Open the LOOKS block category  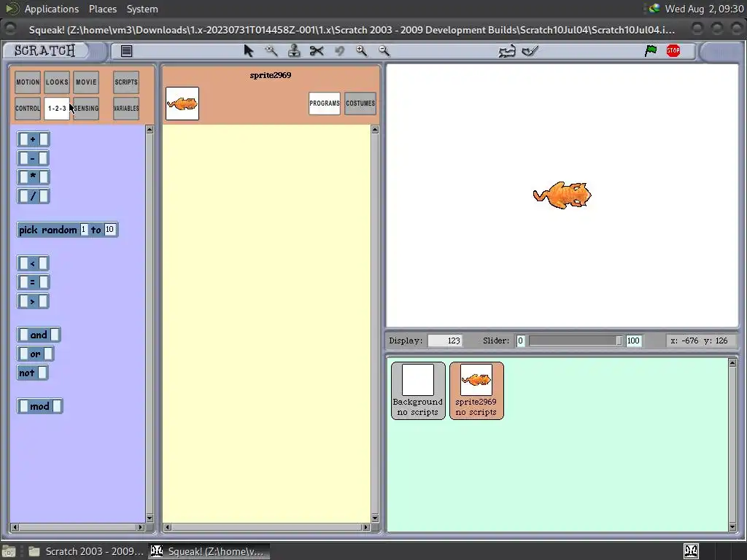[57, 82]
